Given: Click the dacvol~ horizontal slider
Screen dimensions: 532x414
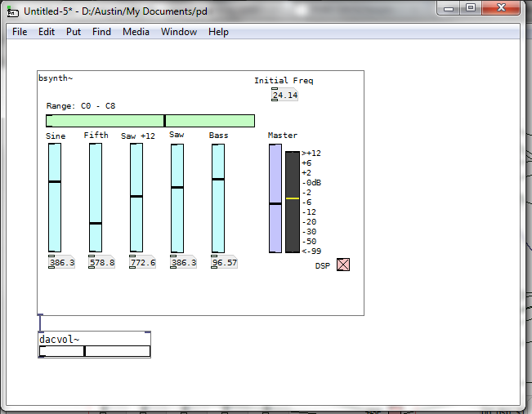Looking at the screenshot, I should tap(95, 351).
